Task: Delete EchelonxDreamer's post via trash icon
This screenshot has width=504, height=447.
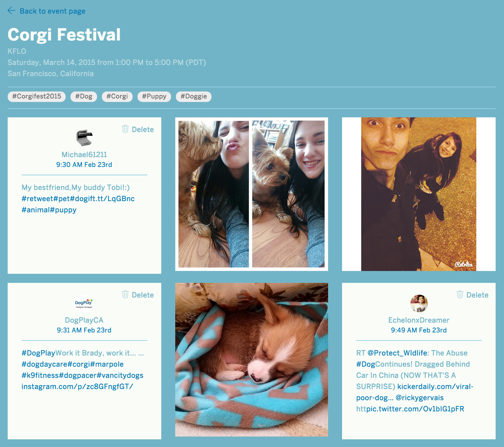Action: click(x=460, y=295)
